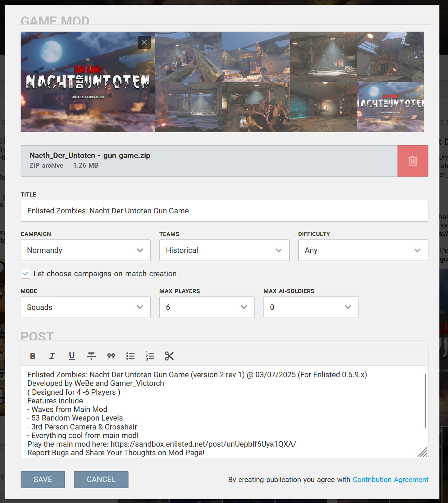Image resolution: width=448 pixels, height=503 pixels.
Task: Select the golden gun first-person screenshot thumbnail
Action: (x=189, y=57)
